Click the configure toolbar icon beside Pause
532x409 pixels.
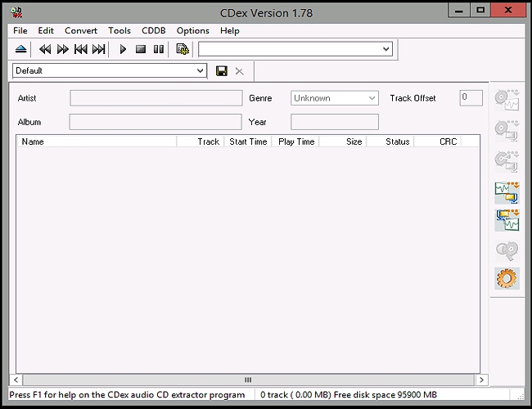click(x=183, y=49)
